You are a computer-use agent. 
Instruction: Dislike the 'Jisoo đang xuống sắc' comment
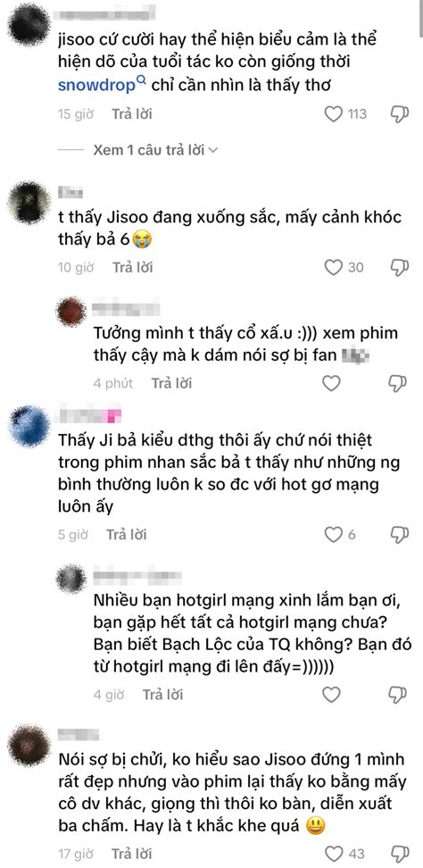[399, 267]
